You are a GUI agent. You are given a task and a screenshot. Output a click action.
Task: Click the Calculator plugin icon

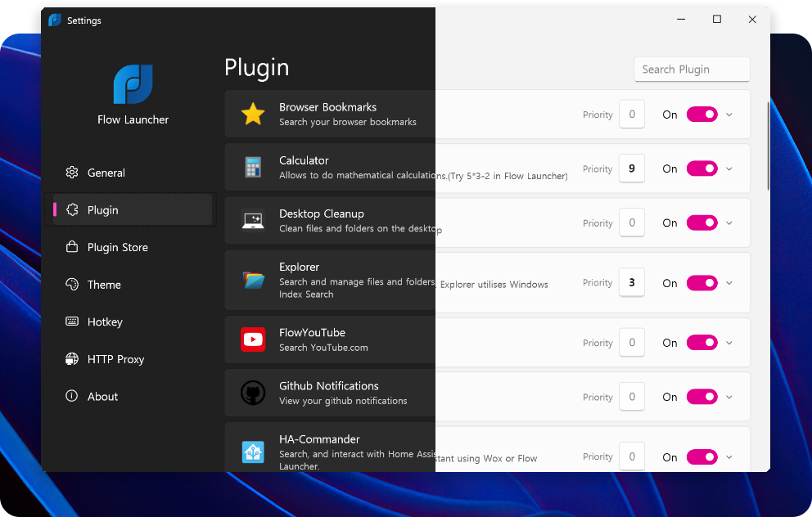253,168
